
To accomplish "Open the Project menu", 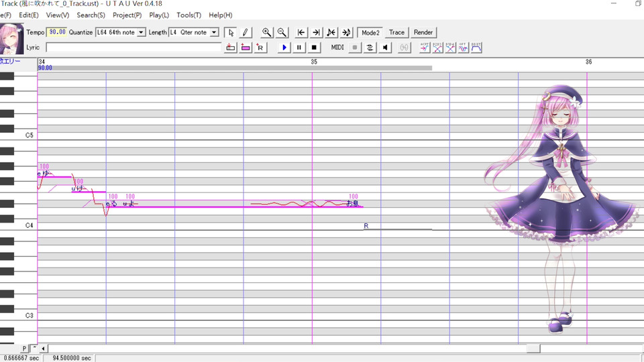I will tap(127, 15).
